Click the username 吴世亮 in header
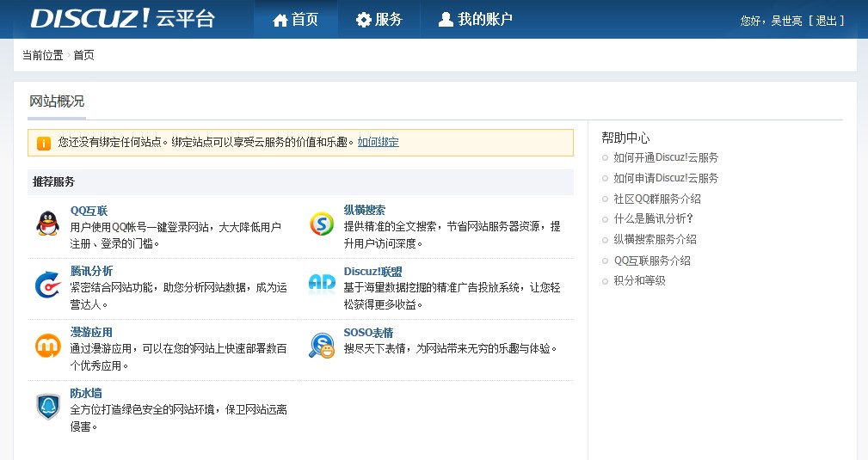Screen dimensions: 868x460 click(786, 21)
